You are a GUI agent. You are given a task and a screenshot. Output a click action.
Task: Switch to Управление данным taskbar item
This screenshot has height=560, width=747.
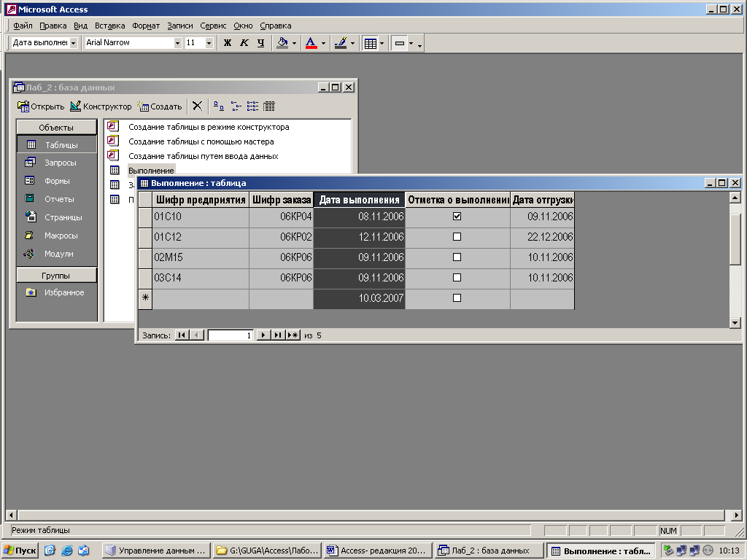(x=156, y=551)
